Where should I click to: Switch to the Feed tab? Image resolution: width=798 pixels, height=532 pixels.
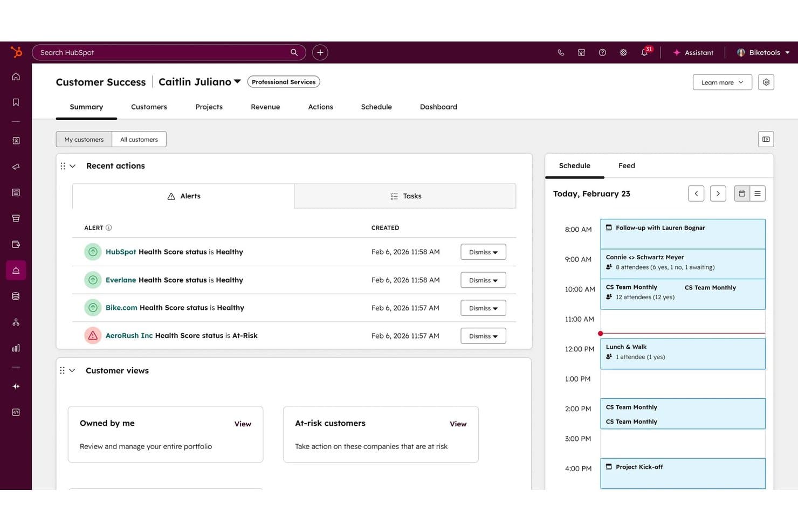tap(627, 165)
